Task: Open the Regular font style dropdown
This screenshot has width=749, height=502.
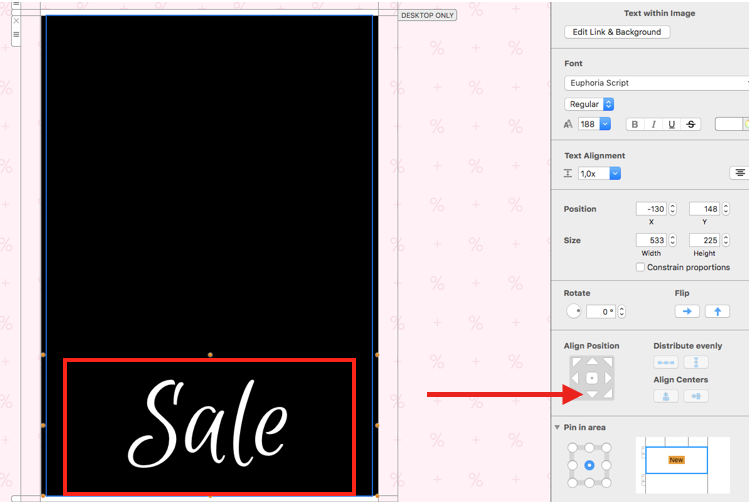Action: (x=589, y=104)
